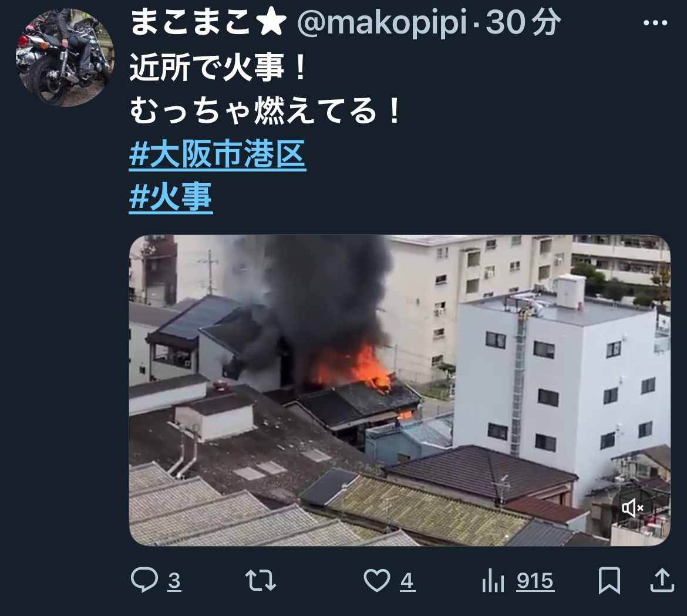Play the fire video thumbnail
Image resolution: width=687 pixels, height=616 pixels.
[400, 391]
